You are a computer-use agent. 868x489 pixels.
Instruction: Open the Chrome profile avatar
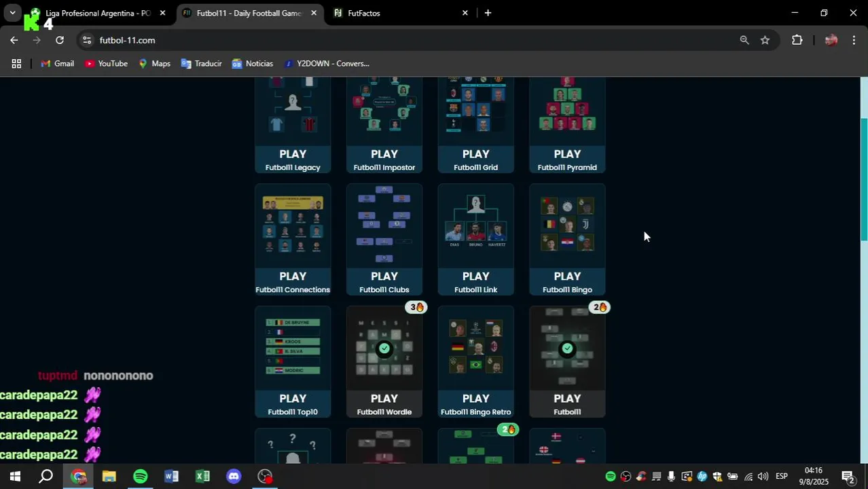pos(831,40)
